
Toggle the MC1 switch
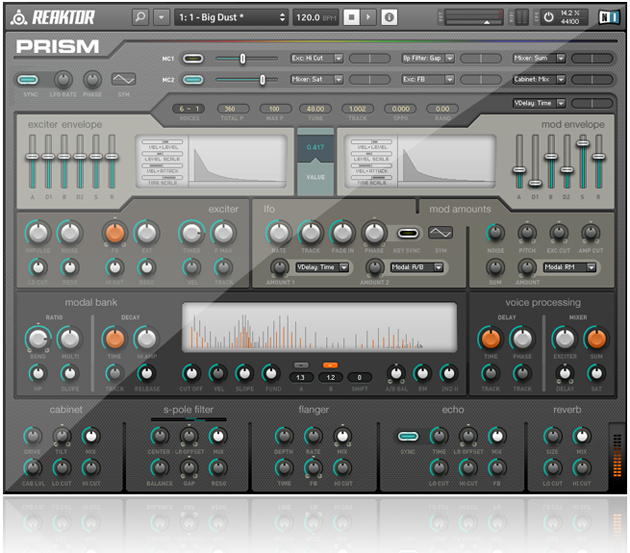(x=193, y=59)
